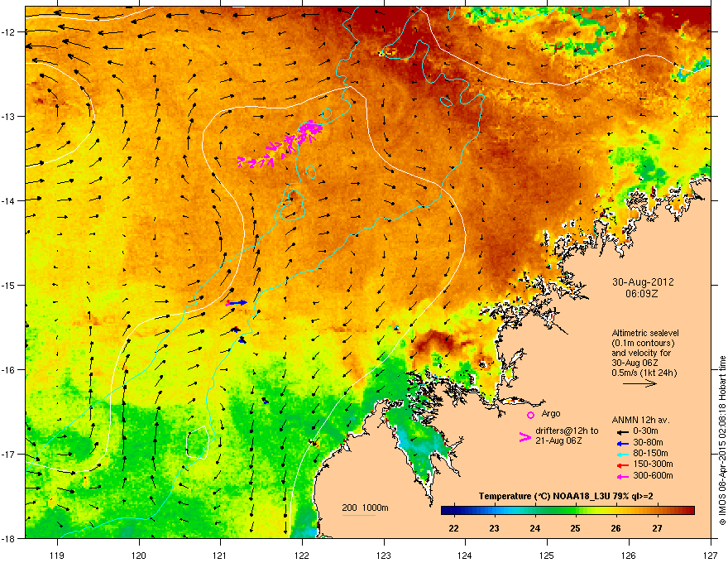Screen dimensions: 728x563
Task: Click the 30-Aug-2012 date label
Action: click(x=643, y=282)
